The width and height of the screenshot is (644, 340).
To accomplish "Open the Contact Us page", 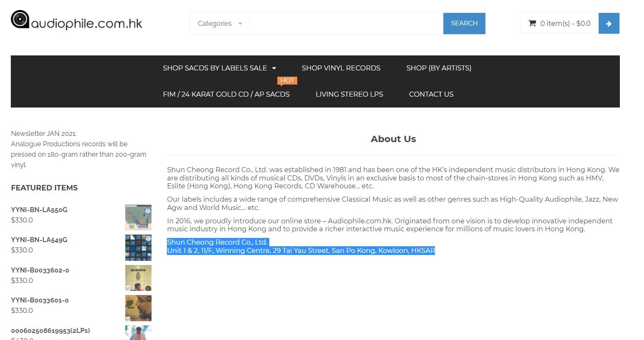I will [x=431, y=94].
